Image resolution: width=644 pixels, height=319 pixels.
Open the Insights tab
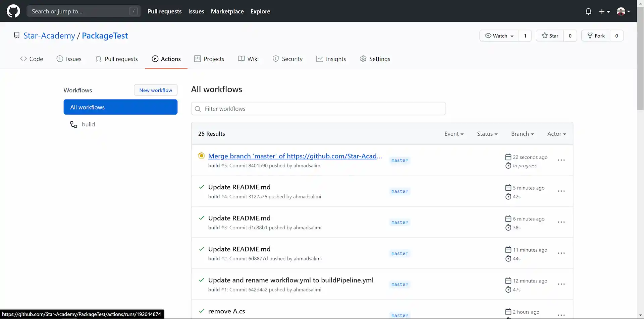[331, 59]
